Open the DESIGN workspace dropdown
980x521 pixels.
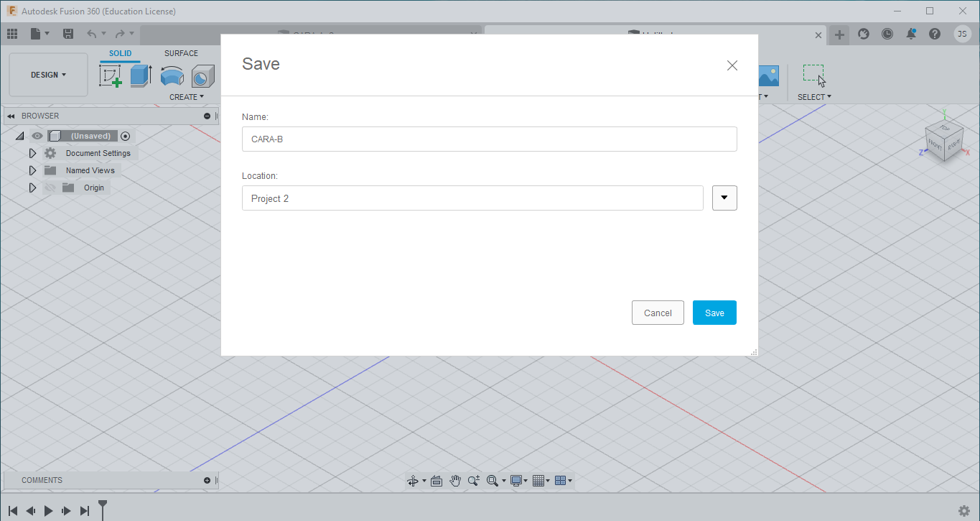[48, 75]
